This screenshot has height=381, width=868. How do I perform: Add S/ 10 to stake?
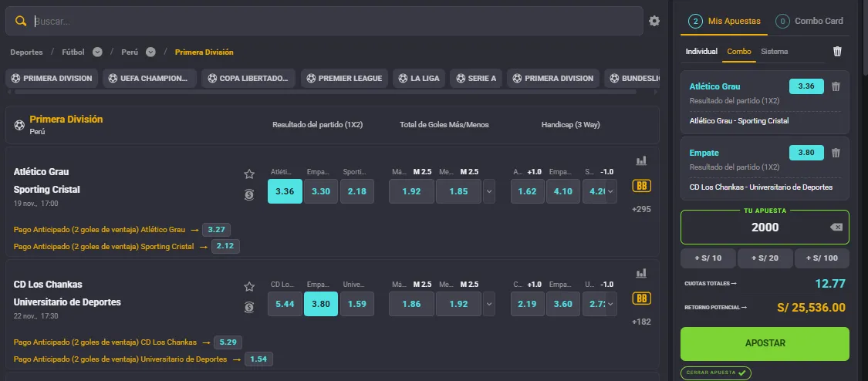[708, 258]
